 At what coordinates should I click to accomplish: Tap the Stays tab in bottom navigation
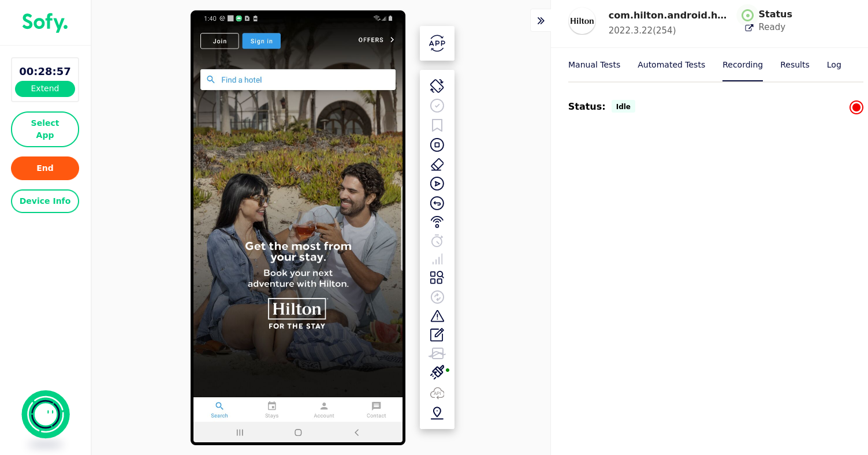272,410
